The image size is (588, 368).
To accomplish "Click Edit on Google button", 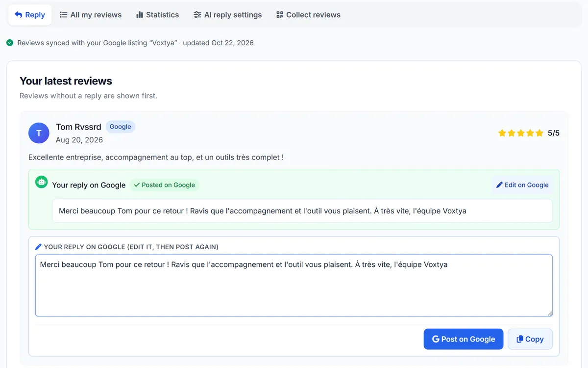I will (522, 185).
